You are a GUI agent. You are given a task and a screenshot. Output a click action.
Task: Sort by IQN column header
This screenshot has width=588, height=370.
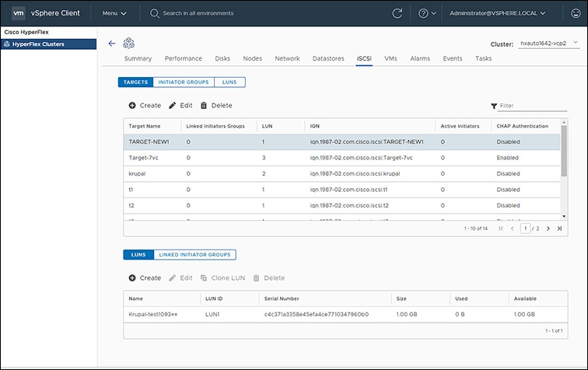[315, 127]
